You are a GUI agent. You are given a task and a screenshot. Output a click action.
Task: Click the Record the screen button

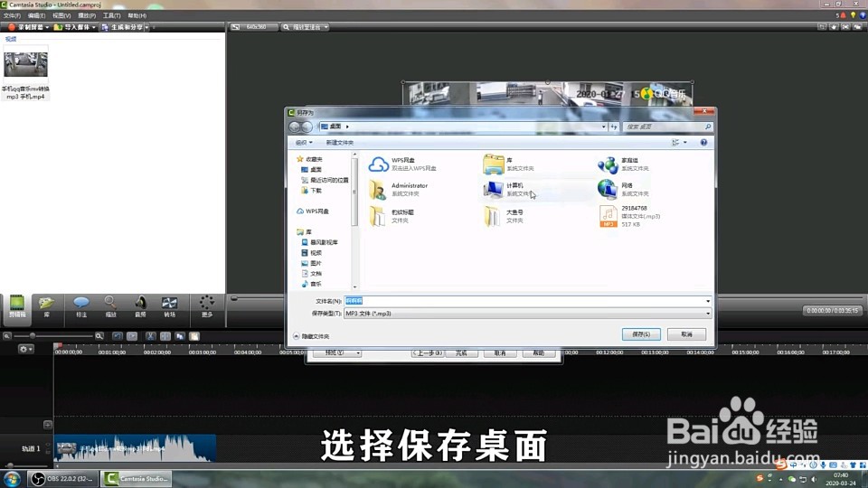pos(25,27)
